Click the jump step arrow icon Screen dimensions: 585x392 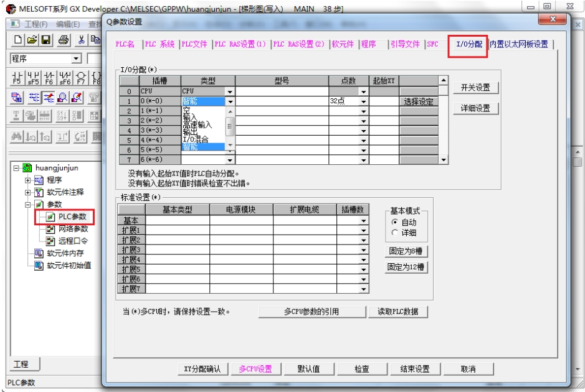[62, 137]
